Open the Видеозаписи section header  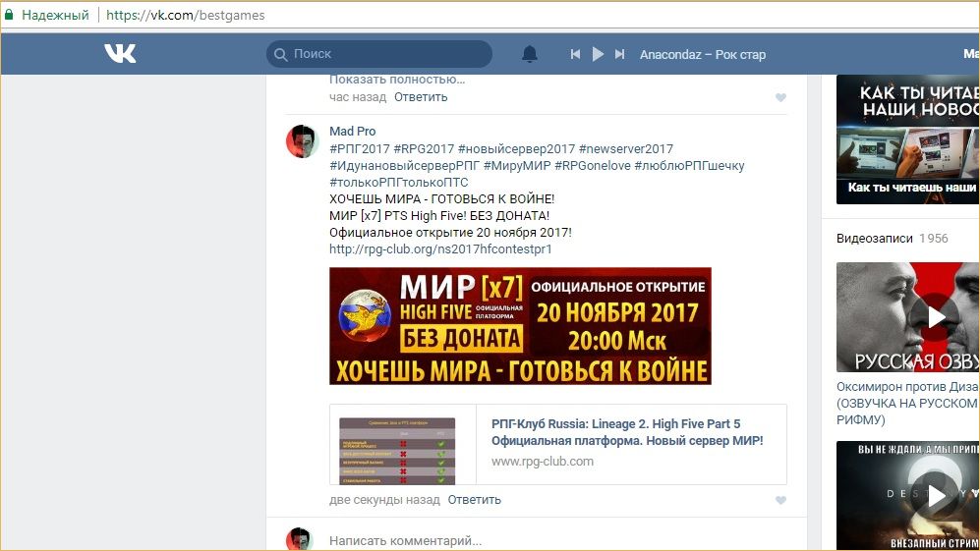(x=875, y=238)
